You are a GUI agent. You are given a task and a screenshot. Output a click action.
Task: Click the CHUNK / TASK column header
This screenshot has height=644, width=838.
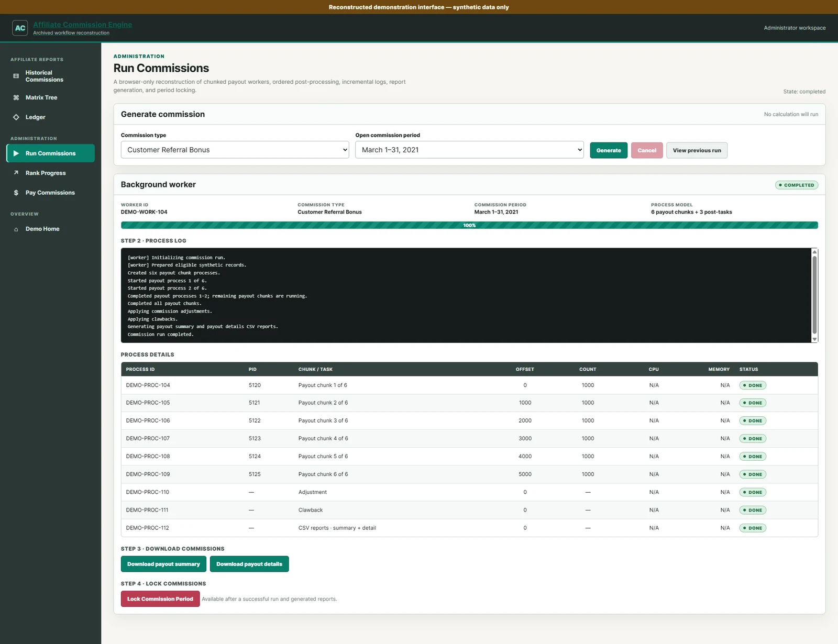(315, 369)
